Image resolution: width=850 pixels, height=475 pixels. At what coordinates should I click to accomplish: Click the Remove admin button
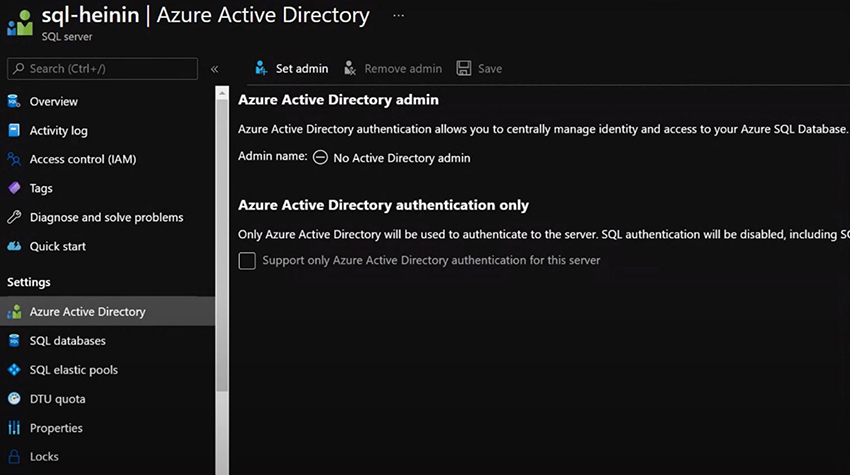393,69
